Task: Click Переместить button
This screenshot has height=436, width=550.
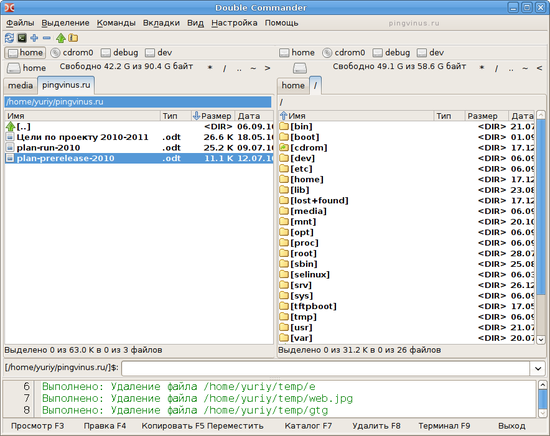Action: click(x=235, y=426)
